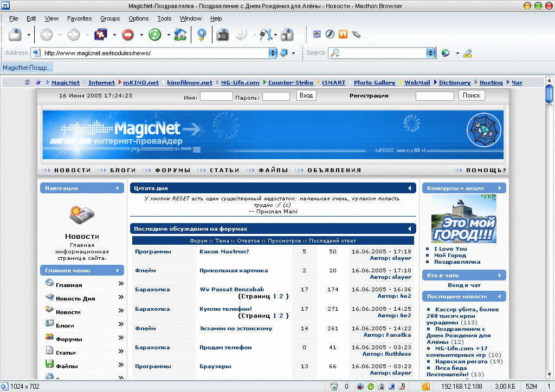Click the info panel toolbar icon
This screenshot has width=555, height=392.
(287, 35)
